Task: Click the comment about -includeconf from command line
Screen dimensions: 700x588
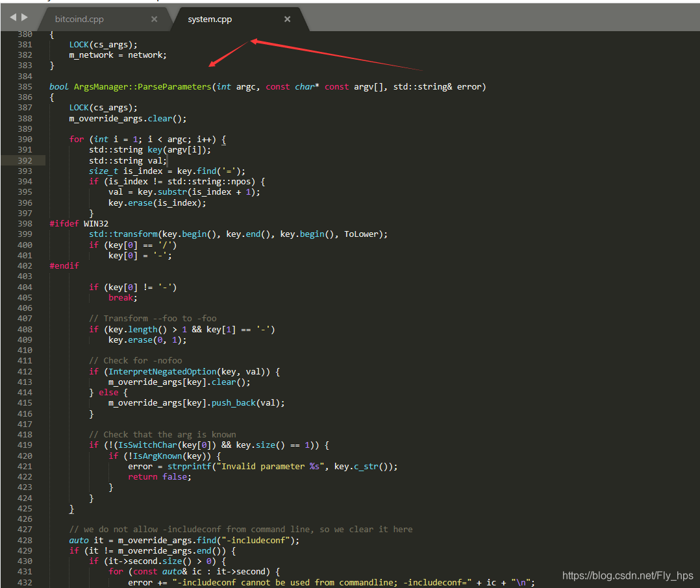Action: pyautogui.click(x=241, y=530)
